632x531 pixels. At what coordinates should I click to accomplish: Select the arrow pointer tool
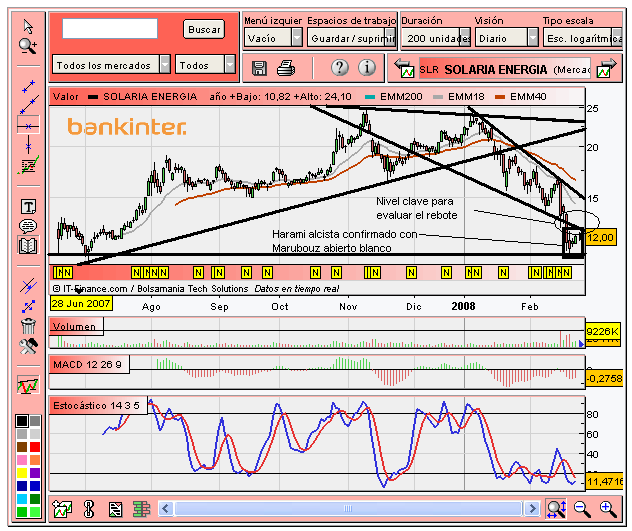tap(28, 27)
